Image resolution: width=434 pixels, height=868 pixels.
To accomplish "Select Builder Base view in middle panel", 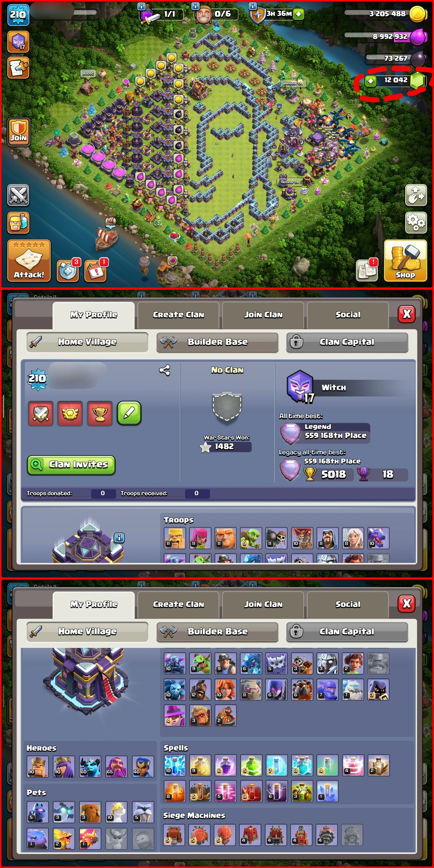I will (217, 342).
